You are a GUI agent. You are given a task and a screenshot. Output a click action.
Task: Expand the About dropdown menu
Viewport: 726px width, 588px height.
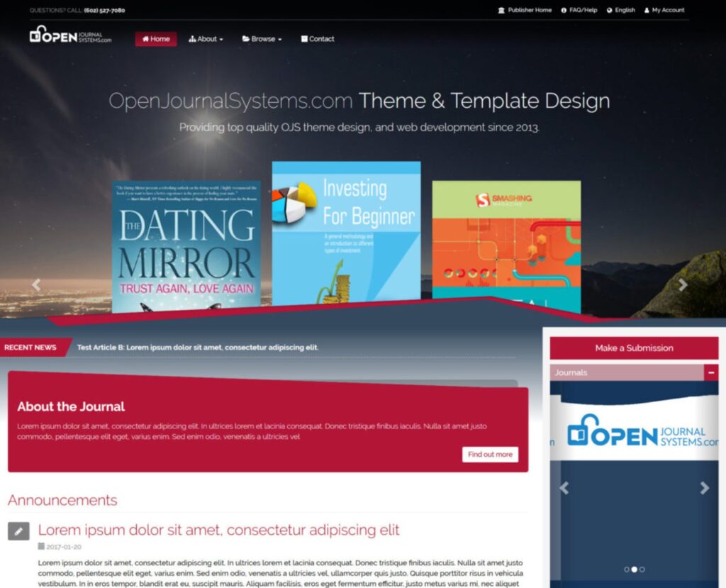[x=206, y=39]
